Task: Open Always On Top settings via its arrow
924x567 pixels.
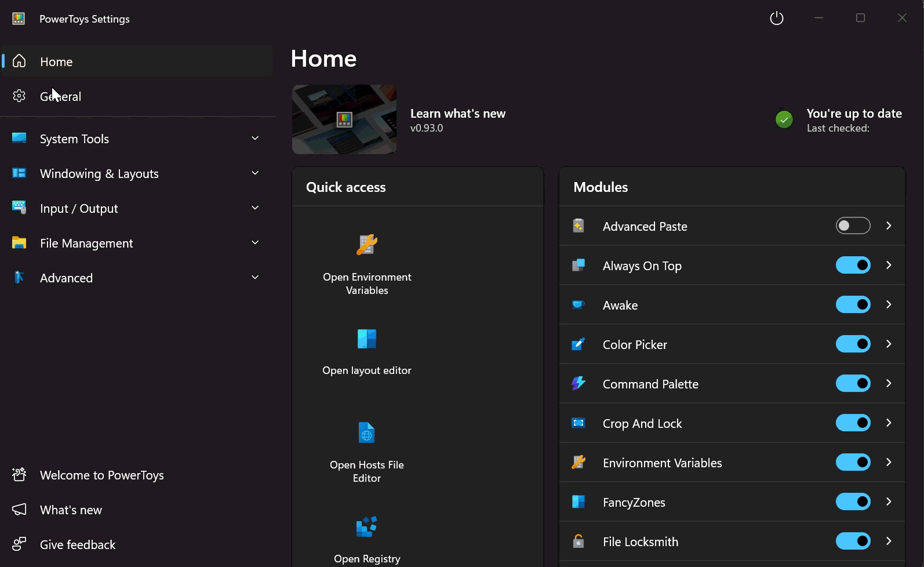Action: coord(889,265)
